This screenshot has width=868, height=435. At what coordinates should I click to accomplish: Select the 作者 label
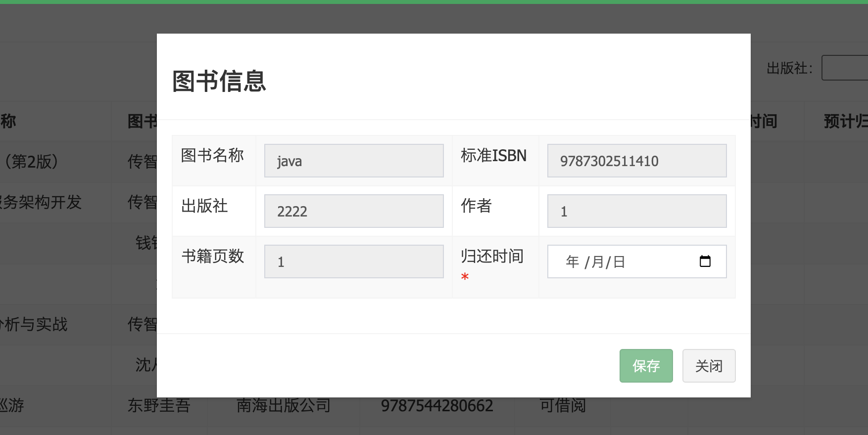click(x=476, y=206)
